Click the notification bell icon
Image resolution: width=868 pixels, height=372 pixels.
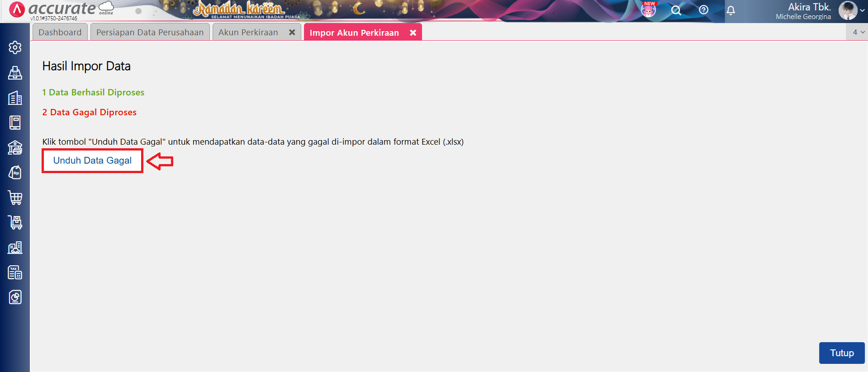coord(730,10)
